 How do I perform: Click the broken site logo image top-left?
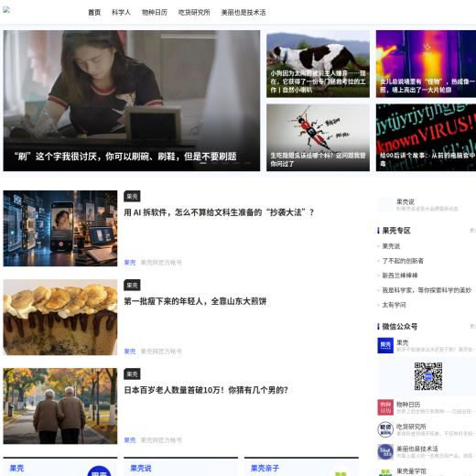pos(6,10)
